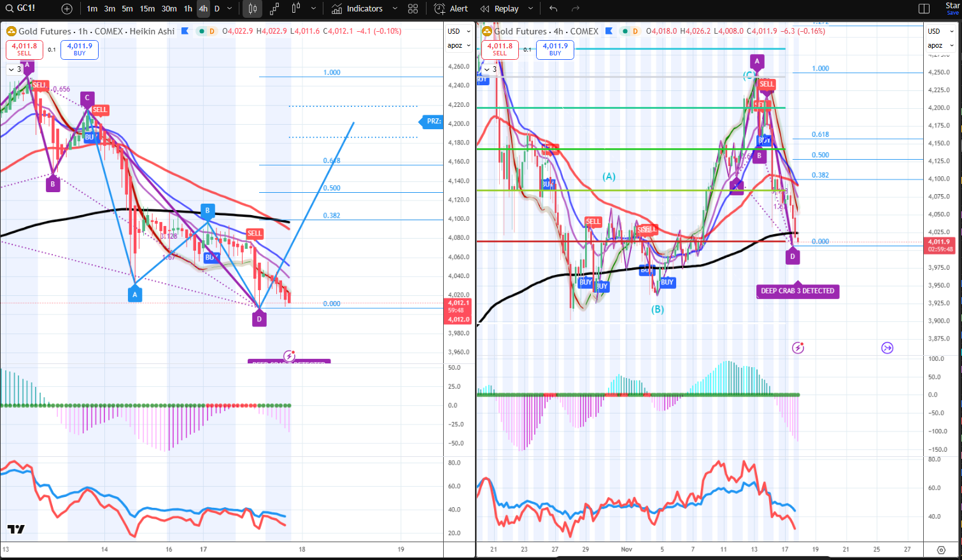Click the lightning bolt icon on 4h chart
Screen dimensions: 962x560
click(798, 347)
